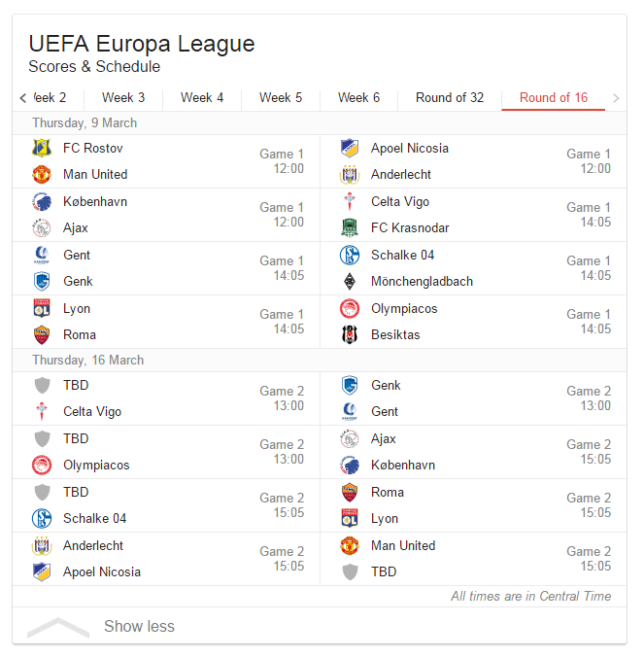Show earlier weeks with the left arrow

[23, 98]
